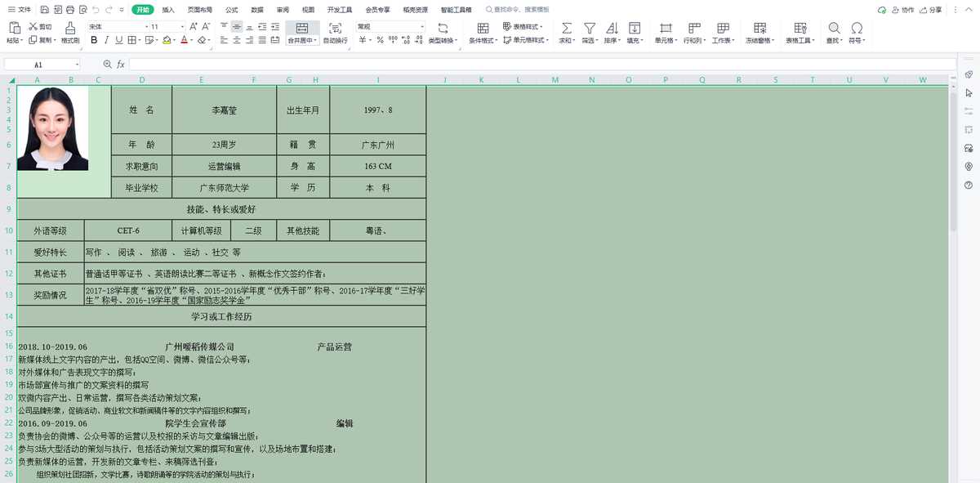Open the Filter (筛选) funnel tool

point(589,29)
